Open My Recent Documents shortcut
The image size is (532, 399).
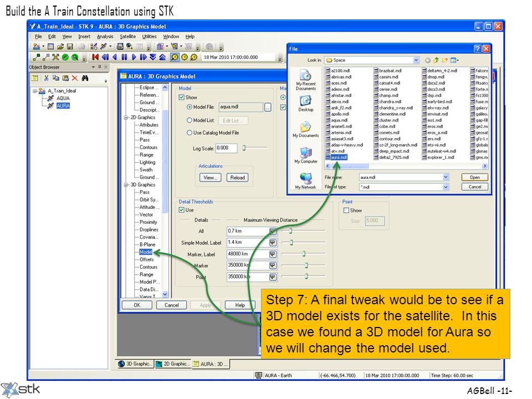[x=306, y=80]
